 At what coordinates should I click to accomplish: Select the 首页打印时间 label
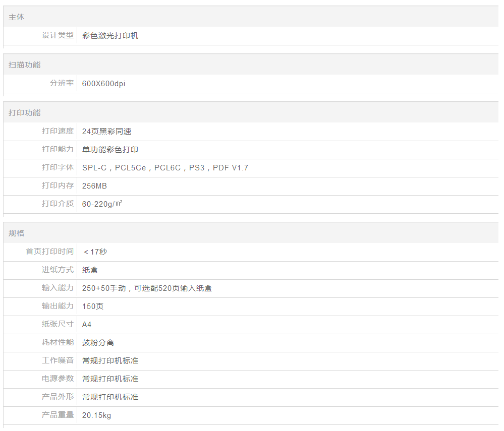point(49,251)
